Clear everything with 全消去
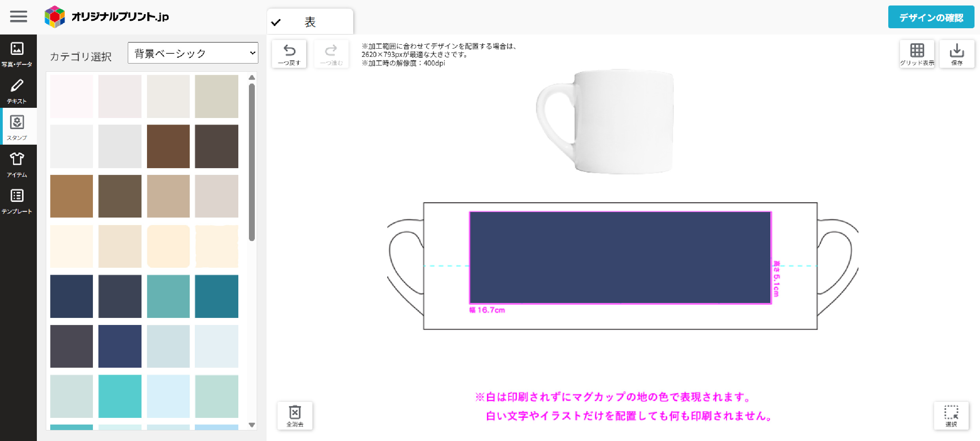The height and width of the screenshot is (441, 980). point(295,416)
